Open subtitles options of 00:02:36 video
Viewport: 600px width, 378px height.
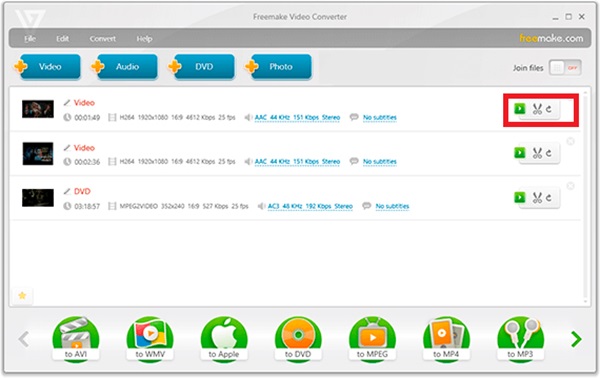(380, 162)
